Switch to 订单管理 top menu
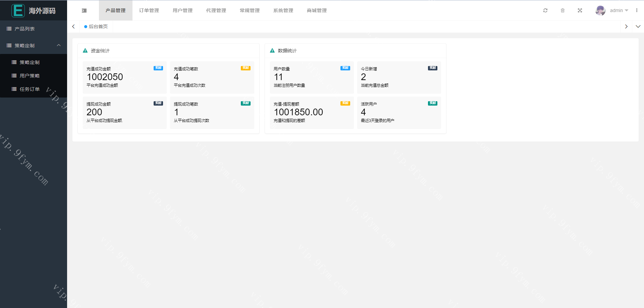The width and height of the screenshot is (644, 308). (x=149, y=11)
